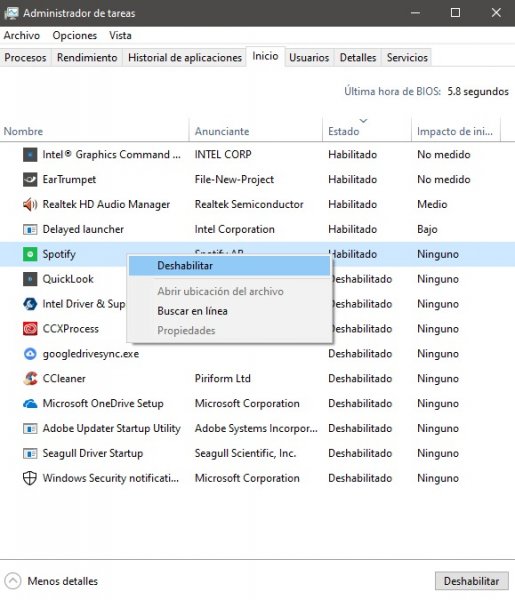This screenshot has width=515, height=600.
Task: Click the Delayed launcher icon
Action: [x=30, y=229]
